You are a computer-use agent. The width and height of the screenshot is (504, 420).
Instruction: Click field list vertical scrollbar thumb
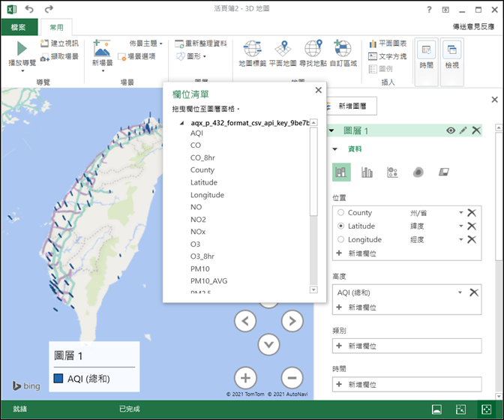coord(313,172)
